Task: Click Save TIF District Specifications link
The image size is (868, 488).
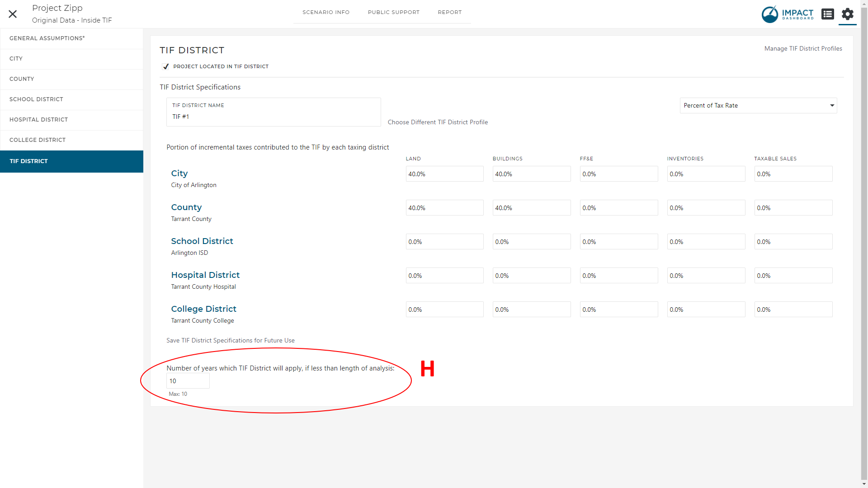Action: click(230, 340)
